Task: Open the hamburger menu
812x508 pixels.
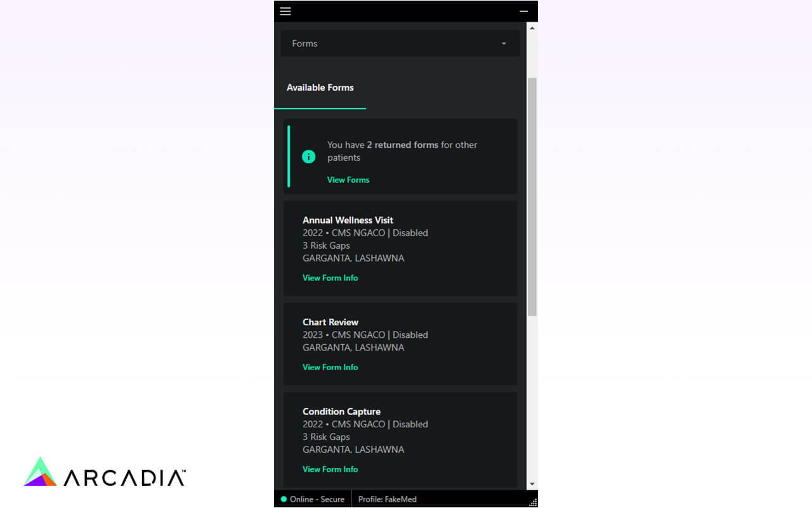Action: click(285, 11)
